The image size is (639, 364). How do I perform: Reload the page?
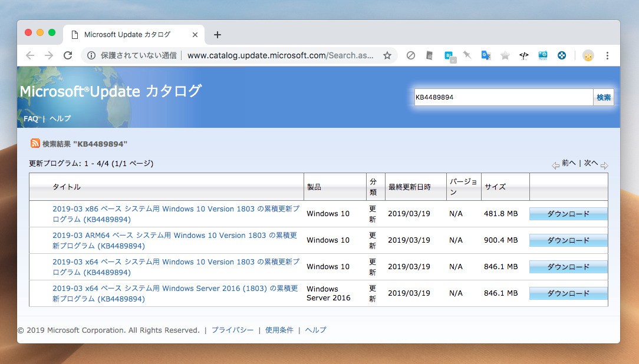click(68, 55)
